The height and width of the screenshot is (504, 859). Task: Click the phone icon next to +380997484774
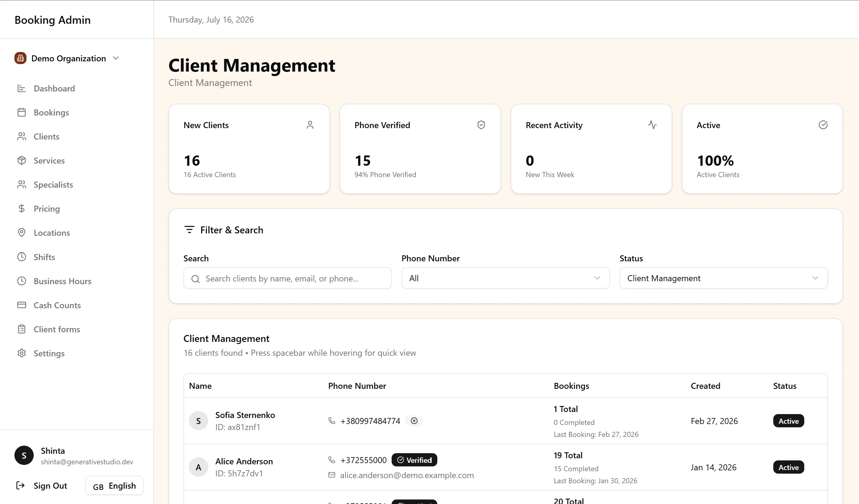tap(331, 421)
